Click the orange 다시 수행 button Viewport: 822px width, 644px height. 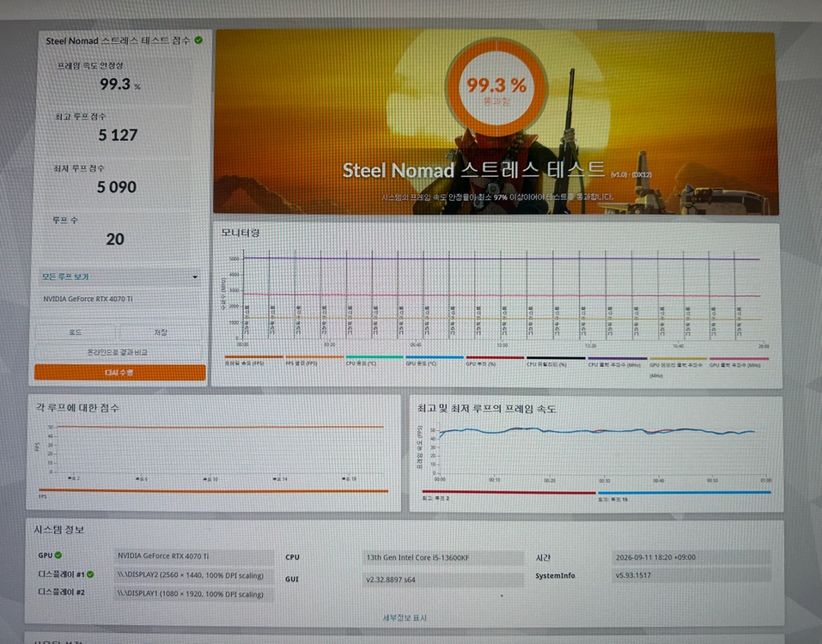click(119, 372)
